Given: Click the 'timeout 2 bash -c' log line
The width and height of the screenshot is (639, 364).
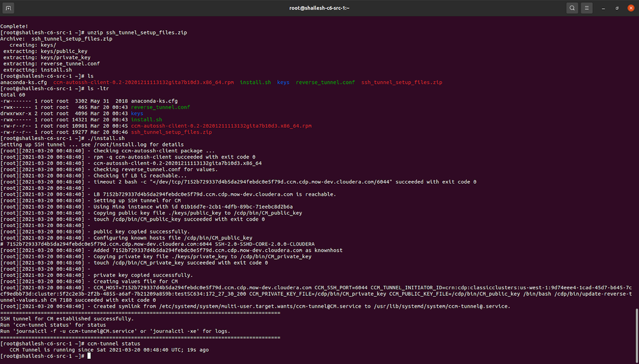Looking at the screenshot, I should (x=238, y=182).
